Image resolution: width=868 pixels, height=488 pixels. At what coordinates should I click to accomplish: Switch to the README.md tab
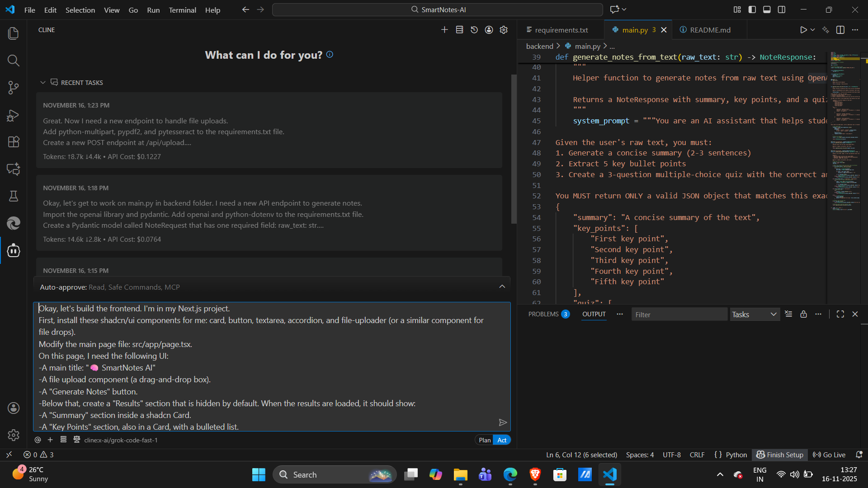click(710, 30)
